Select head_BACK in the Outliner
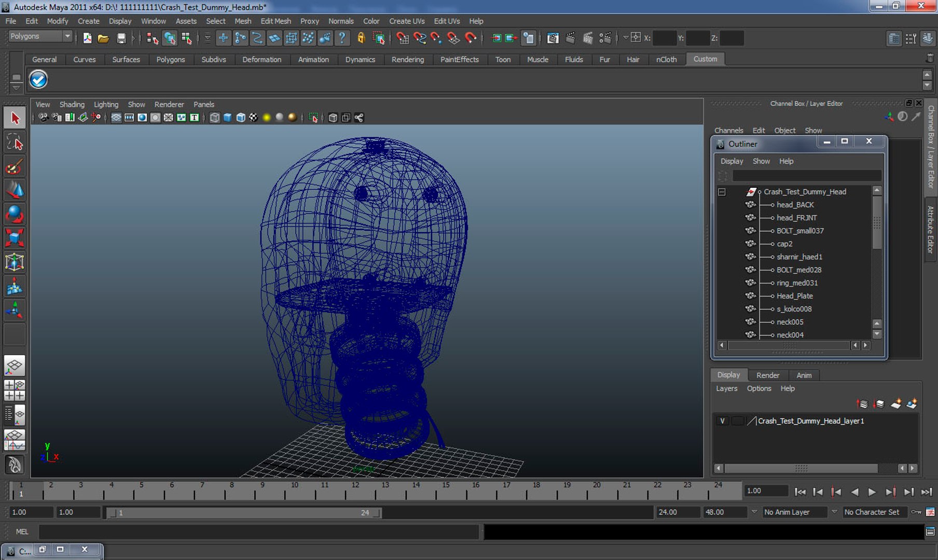 pos(795,205)
